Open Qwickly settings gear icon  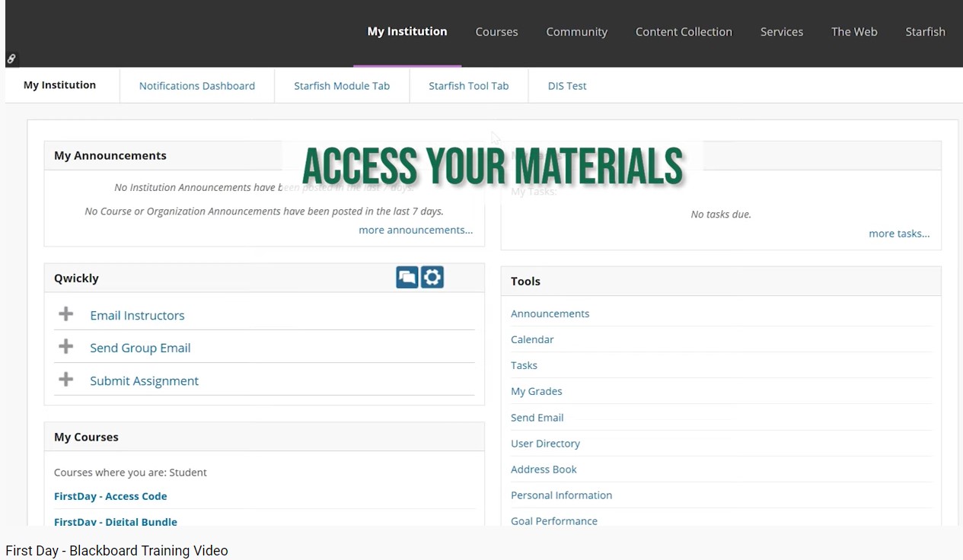pyautogui.click(x=432, y=277)
